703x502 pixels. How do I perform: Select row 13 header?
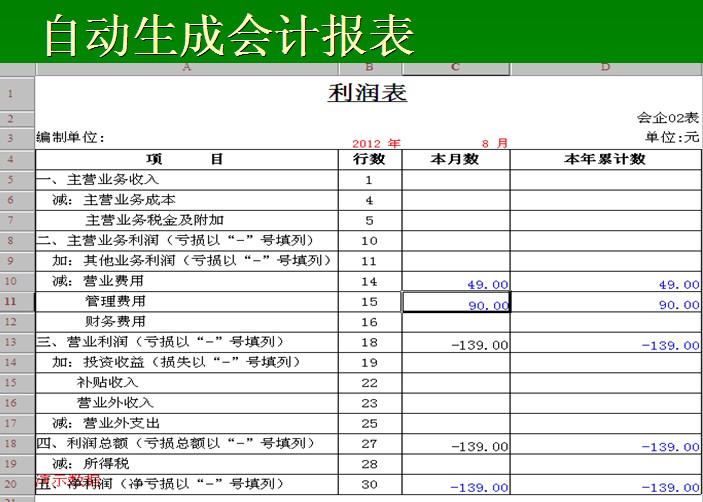(x=17, y=342)
